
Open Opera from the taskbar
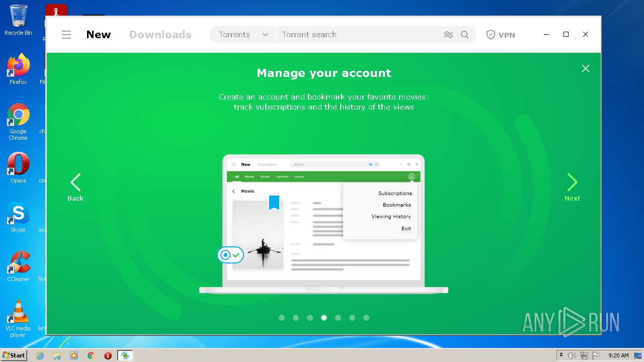click(x=108, y=355)
